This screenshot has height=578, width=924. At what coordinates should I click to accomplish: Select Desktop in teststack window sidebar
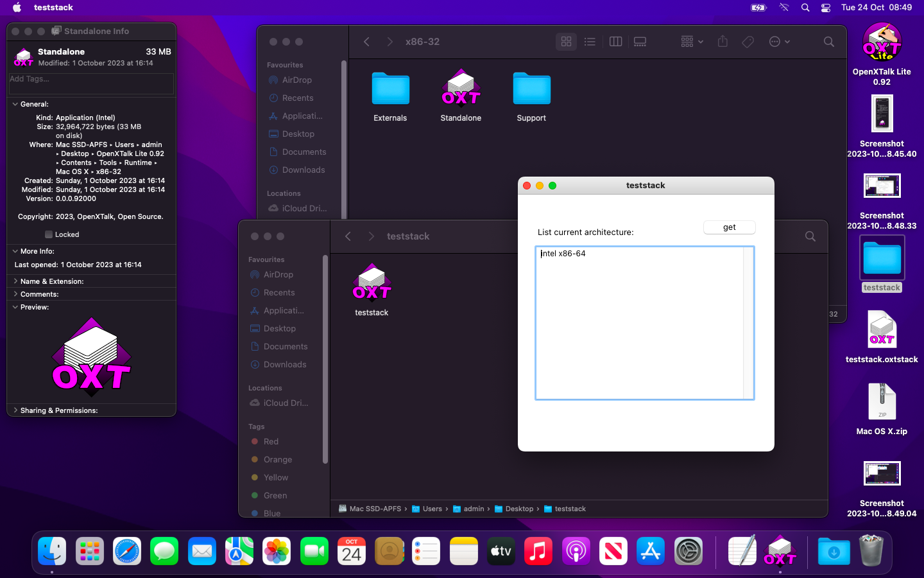280,329
